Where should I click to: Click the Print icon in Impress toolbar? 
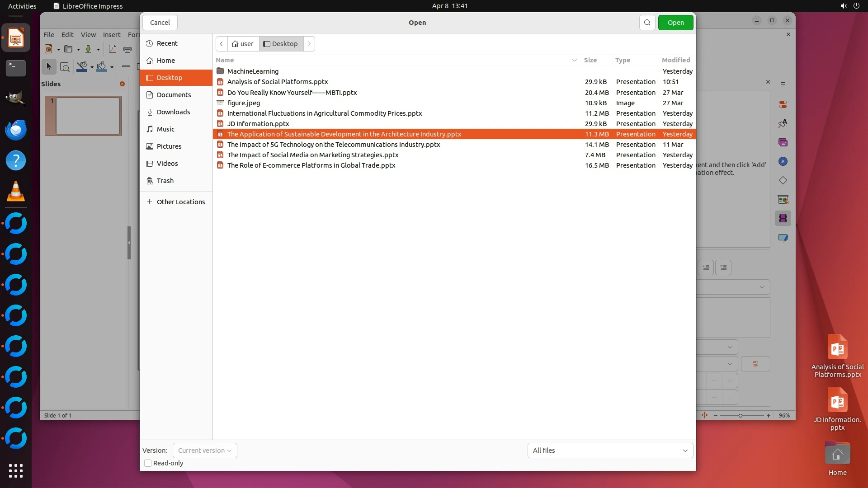pyautogui.click(x=127, y=49)
